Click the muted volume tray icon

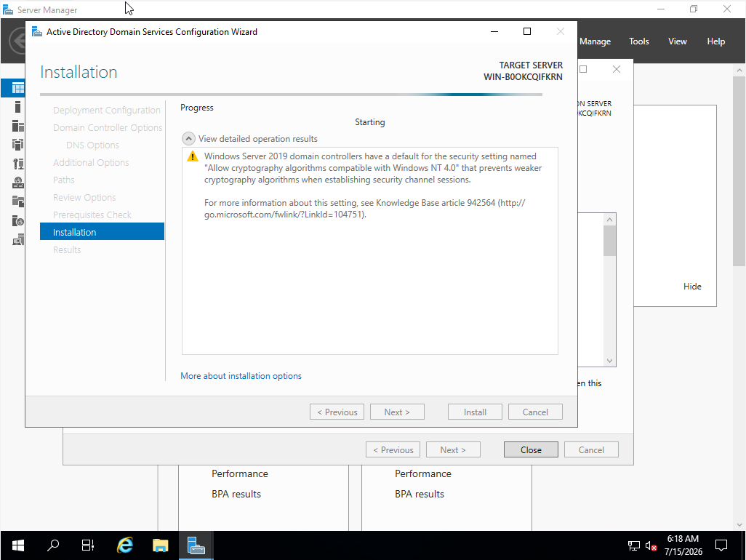tap(651, 545)
